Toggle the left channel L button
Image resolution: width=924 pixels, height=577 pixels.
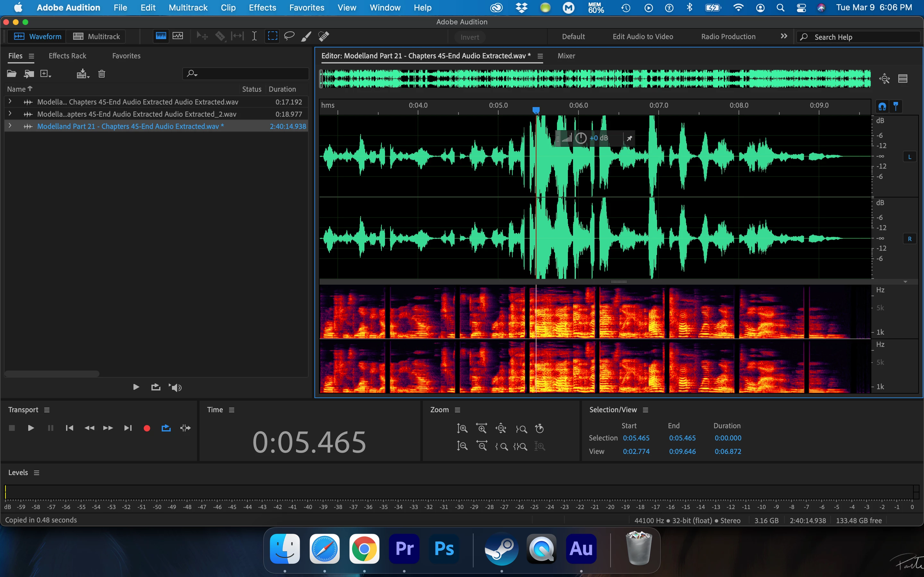[x=910, y=157]
